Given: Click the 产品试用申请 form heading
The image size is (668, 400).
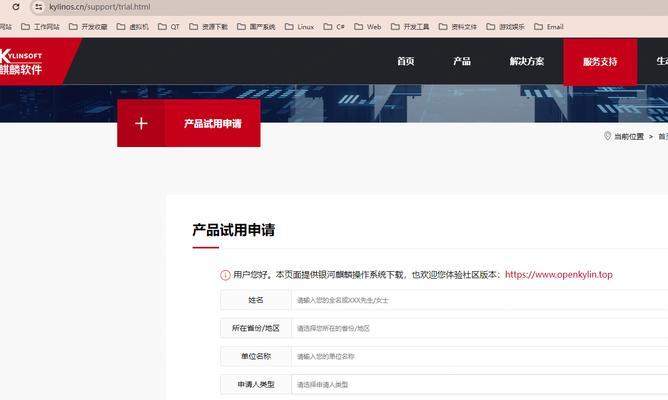Looking at the screenshot, I should [x=233, y=230].
